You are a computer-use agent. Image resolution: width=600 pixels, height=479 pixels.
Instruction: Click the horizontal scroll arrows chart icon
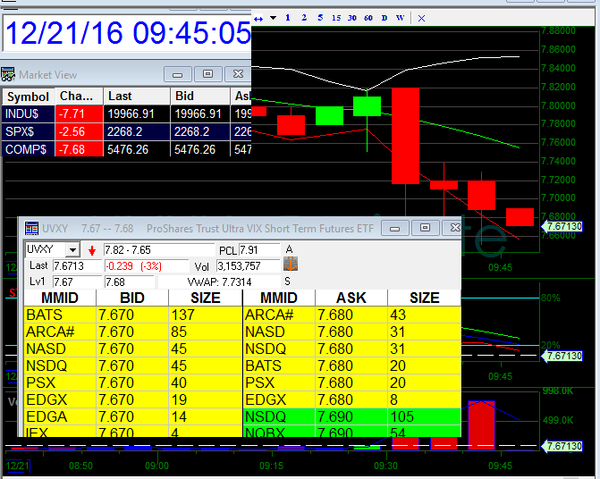tap(259, 17)
